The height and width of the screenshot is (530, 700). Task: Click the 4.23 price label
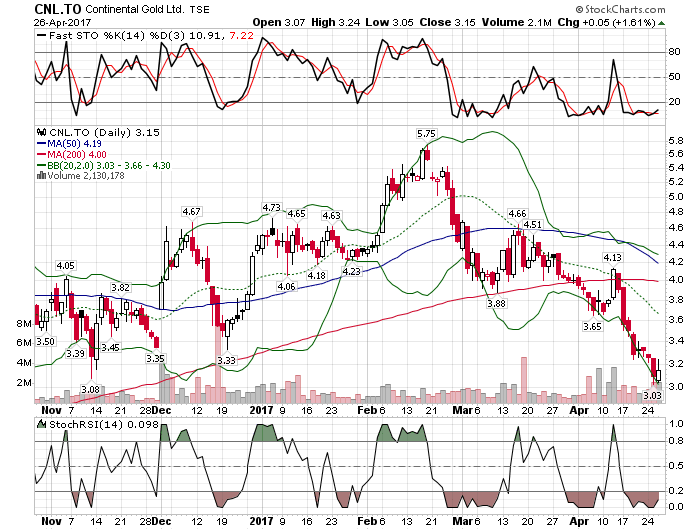coord(351,271)
